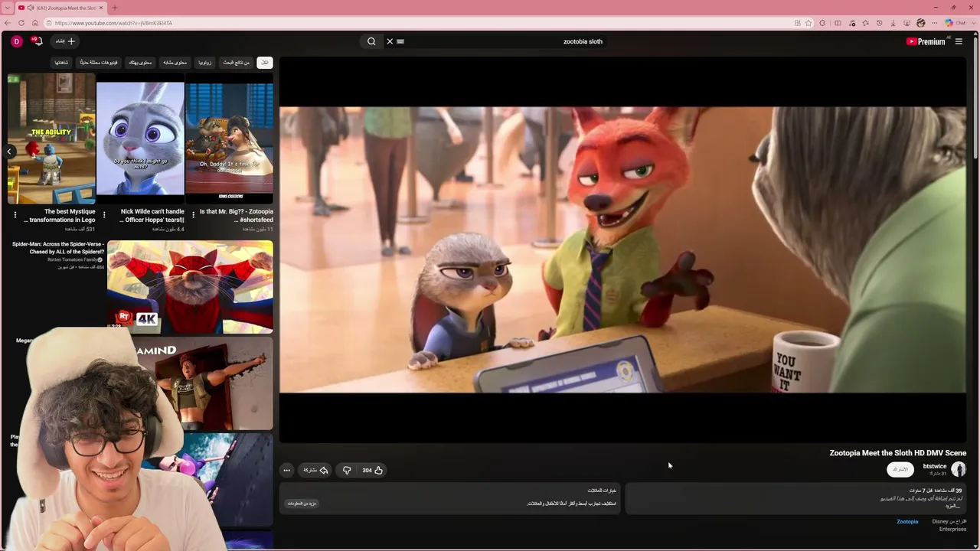Open the Nick Wilde Officer Hopps short thumbnail
This screenshot has width=980, height=551.
(x=140, y=139)
